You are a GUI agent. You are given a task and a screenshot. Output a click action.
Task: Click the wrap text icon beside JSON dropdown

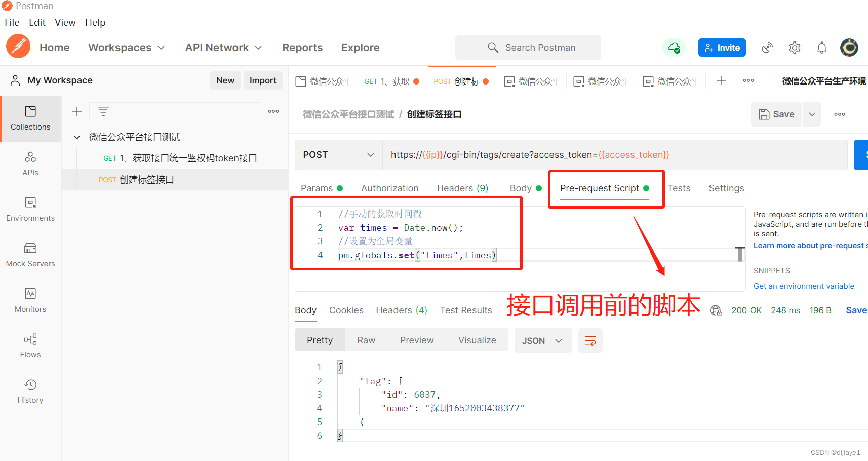coord(590,340)
